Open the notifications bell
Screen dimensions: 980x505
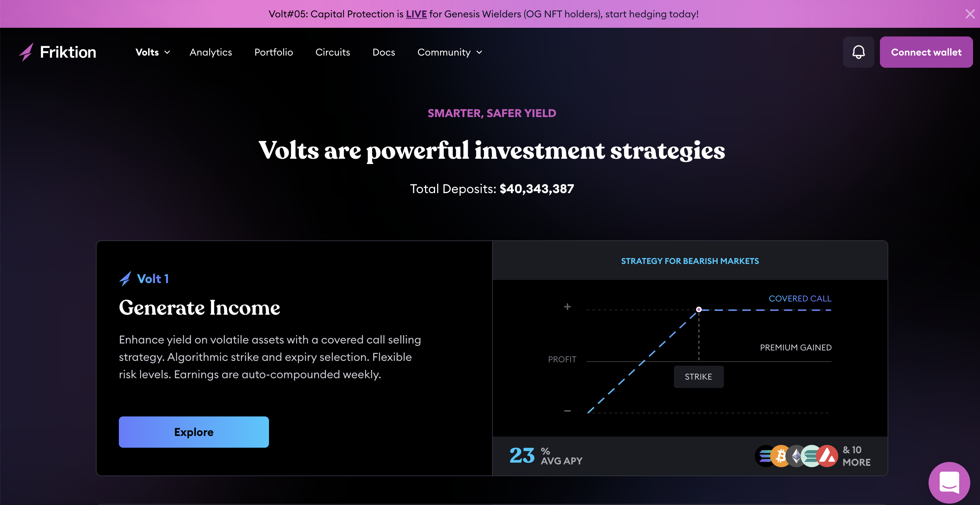(x=858, y=52)
